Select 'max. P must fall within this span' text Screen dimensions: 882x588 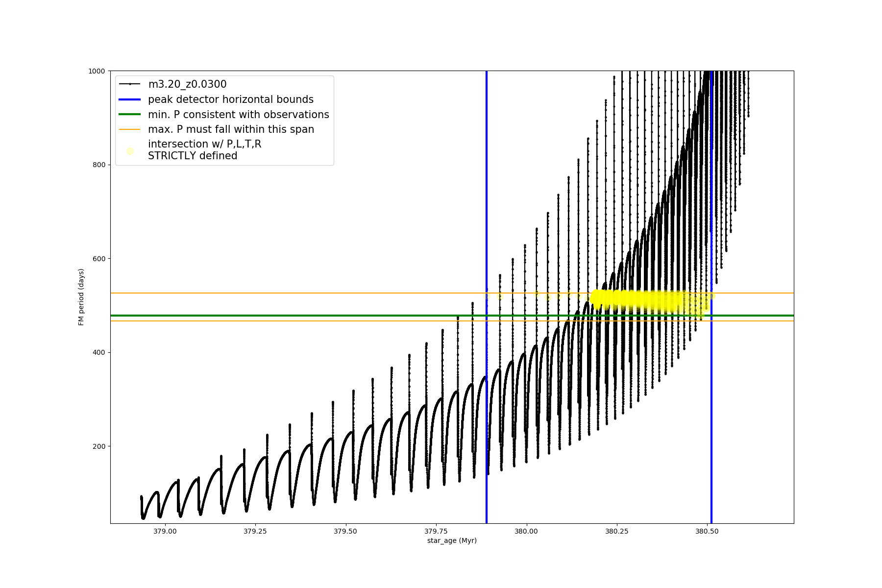click(x=231, y=129)
